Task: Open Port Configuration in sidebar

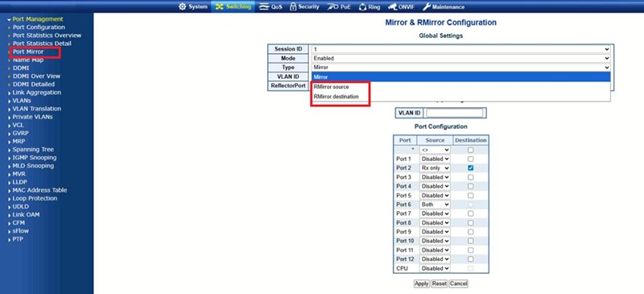Action: [39, 27]
